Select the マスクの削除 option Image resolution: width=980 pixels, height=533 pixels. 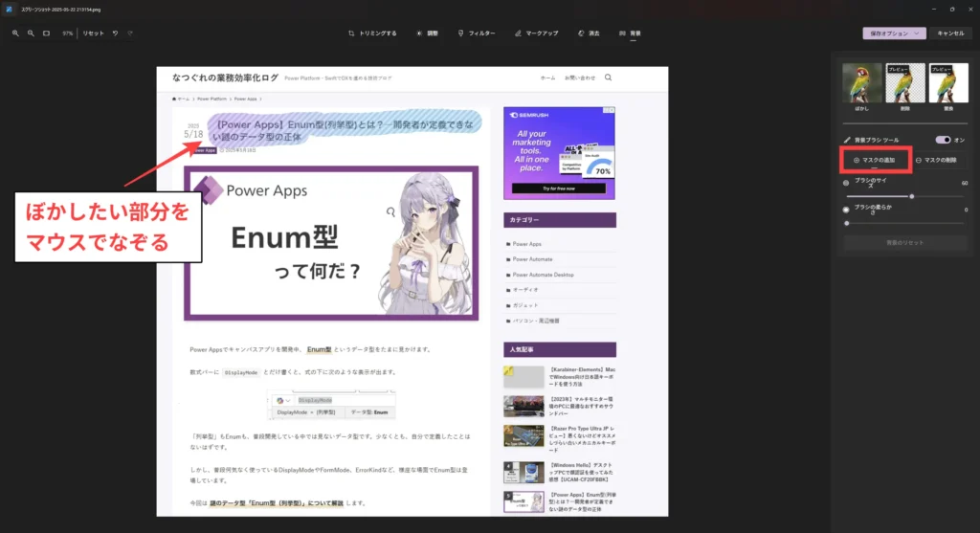[936, 160]
